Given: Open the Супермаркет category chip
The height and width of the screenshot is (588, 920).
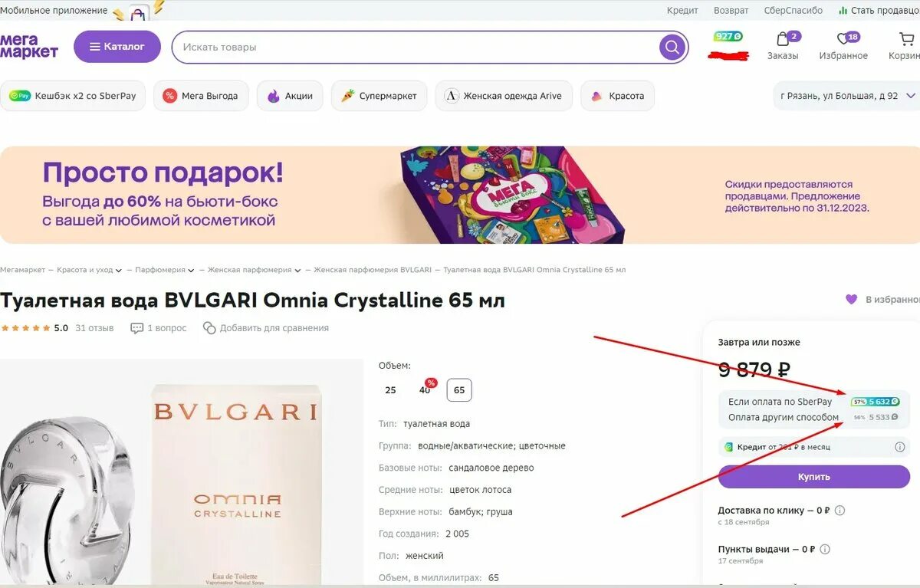Looking at the screenshot, I should coord(379,96).
